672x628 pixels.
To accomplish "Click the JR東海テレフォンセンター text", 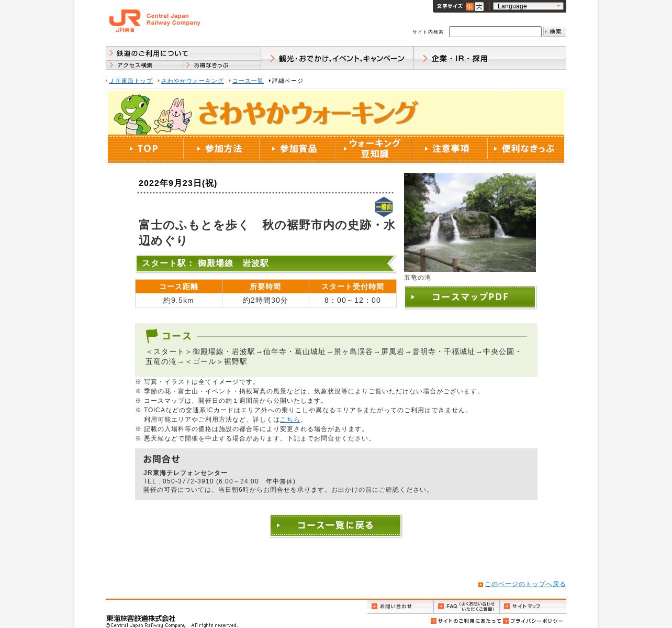I will point(185,473).
